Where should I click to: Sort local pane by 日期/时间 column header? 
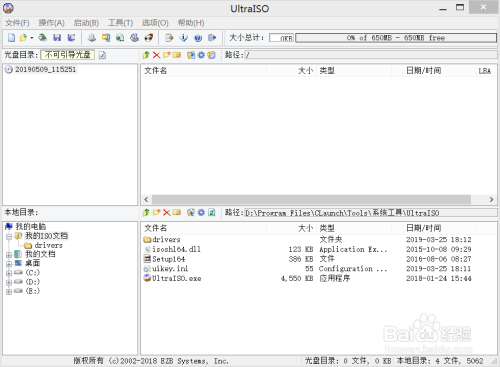point(439,228)
